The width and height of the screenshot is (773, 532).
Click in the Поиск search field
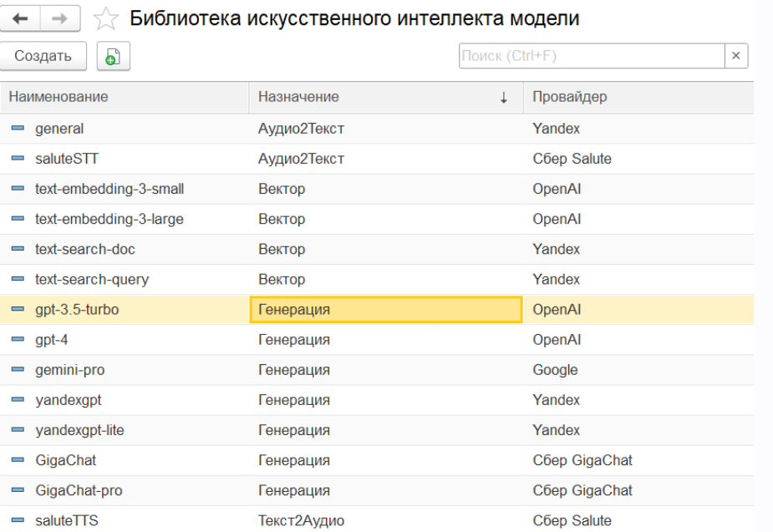point(590,56)
